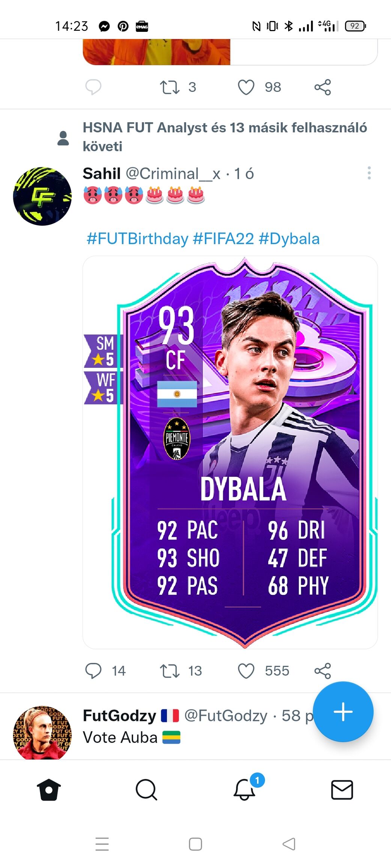Tap the reply icon on the top tweet
This screenshot has height=868, width=391.
tap(93, 87)
